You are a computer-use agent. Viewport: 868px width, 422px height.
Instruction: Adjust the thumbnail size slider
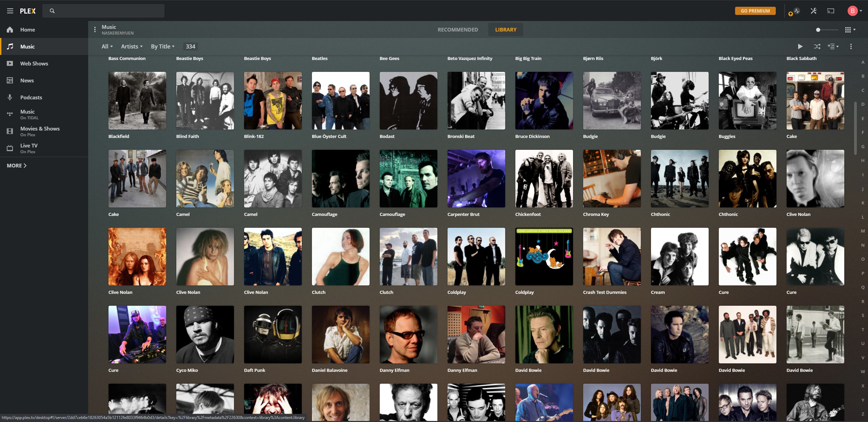tap(828, 30)
